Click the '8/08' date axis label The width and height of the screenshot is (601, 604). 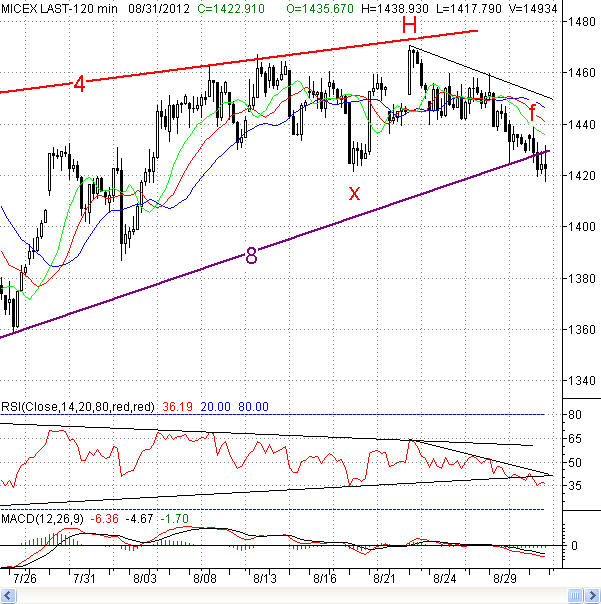pos(205,579)
